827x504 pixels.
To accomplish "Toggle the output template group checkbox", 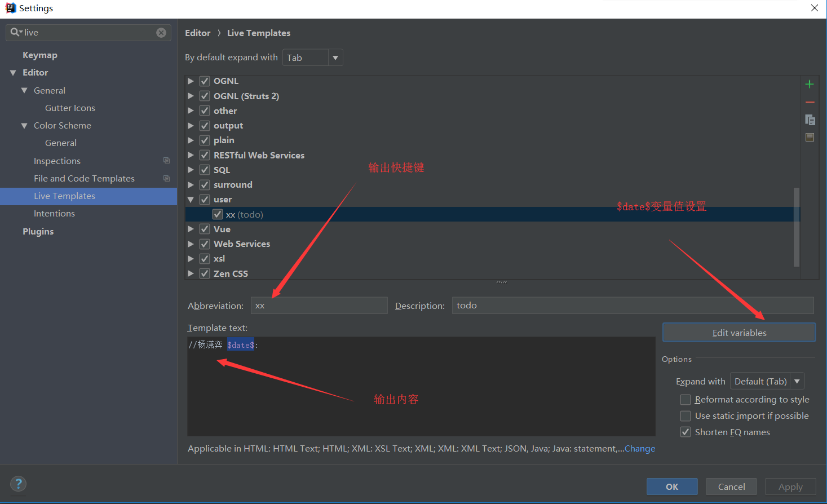I will point(205,126).
